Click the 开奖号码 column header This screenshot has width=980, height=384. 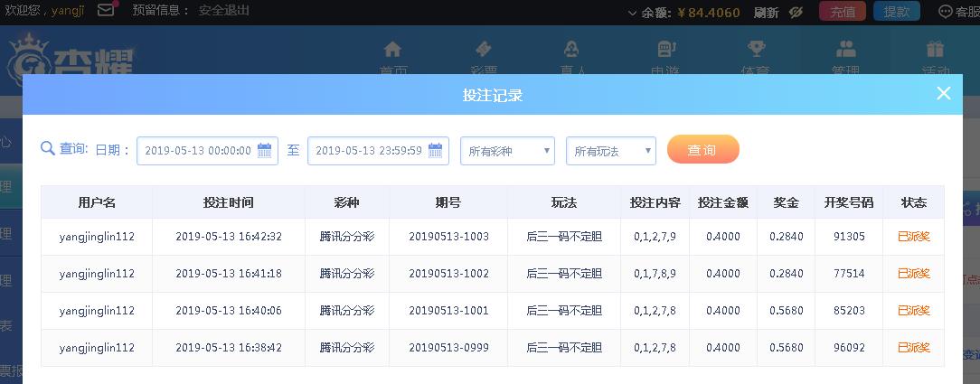pos(849,202)
